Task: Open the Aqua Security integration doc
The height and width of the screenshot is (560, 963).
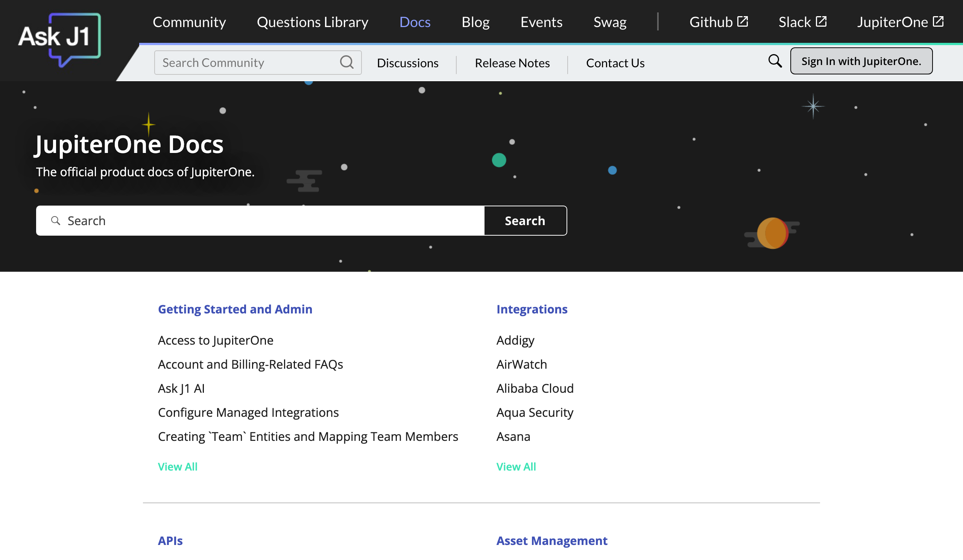Action: pos(535,412)
